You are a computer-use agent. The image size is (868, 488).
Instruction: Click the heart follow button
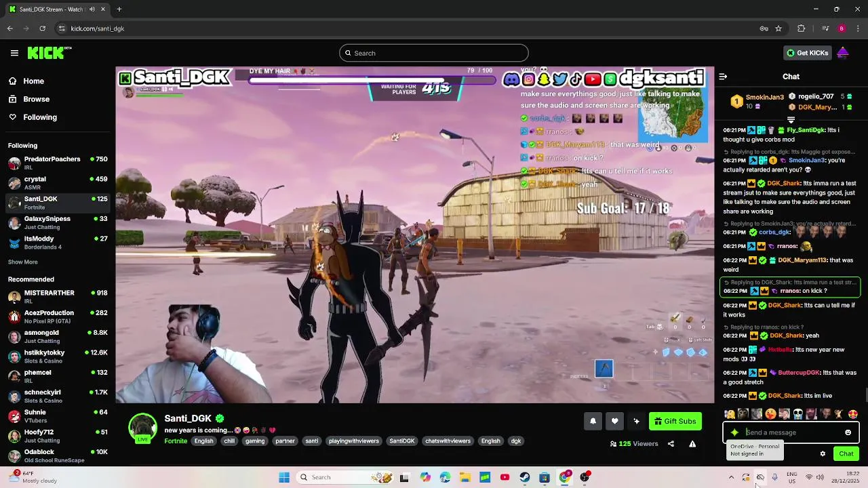614,421
